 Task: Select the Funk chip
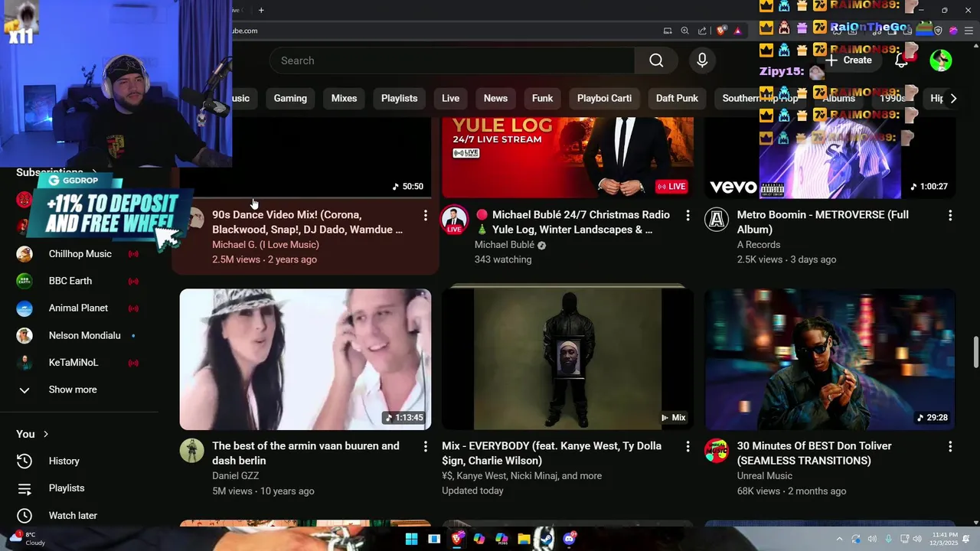click(x=542, y=98)
